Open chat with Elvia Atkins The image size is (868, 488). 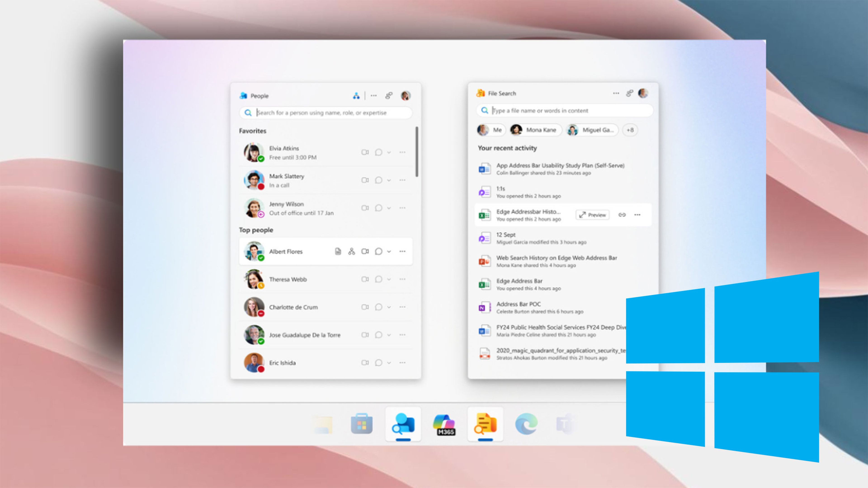pyautogui.click(x=378, y=152)
